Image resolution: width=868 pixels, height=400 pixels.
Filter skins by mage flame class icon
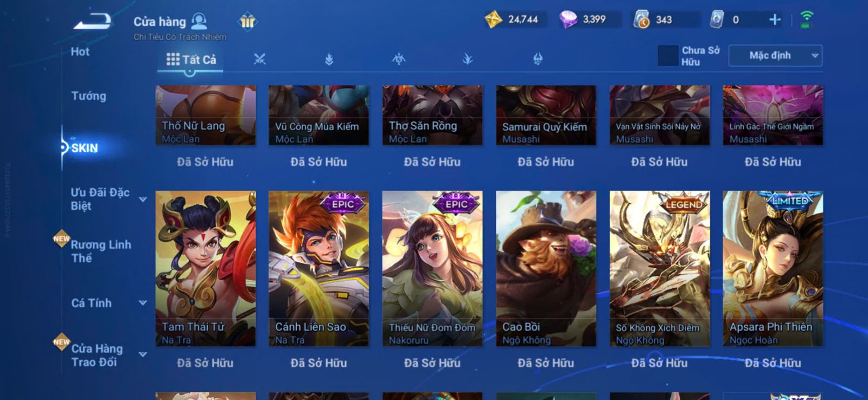coord(329,59)
